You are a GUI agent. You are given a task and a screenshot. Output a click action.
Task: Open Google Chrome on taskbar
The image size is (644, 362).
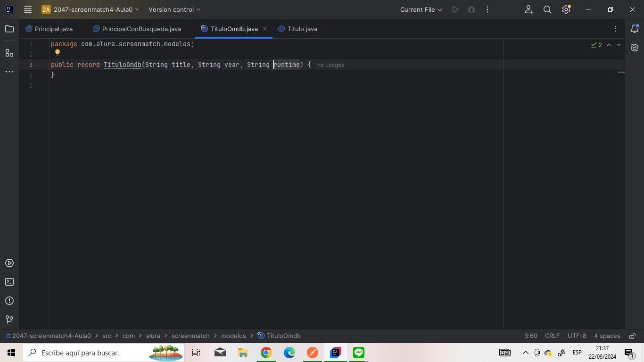point(266,353)
